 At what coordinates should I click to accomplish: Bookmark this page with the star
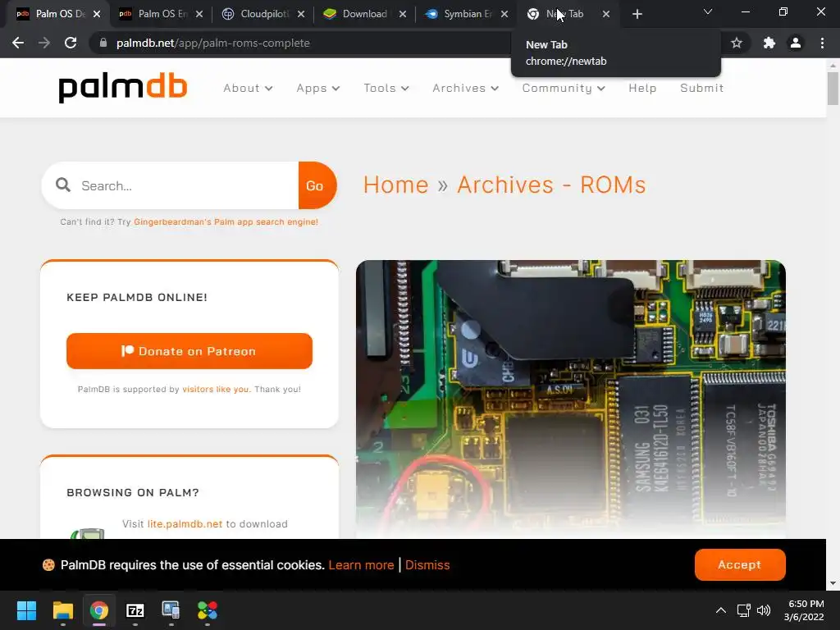tap(737, 43)
